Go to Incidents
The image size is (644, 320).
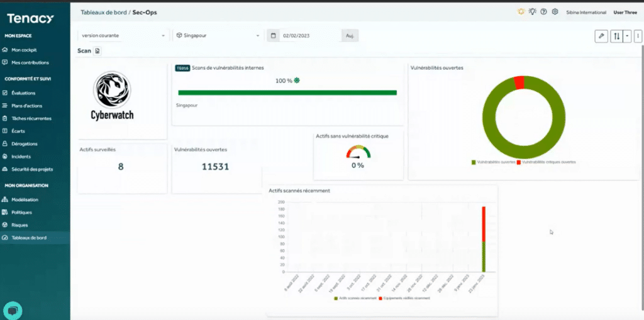point(21,157)
